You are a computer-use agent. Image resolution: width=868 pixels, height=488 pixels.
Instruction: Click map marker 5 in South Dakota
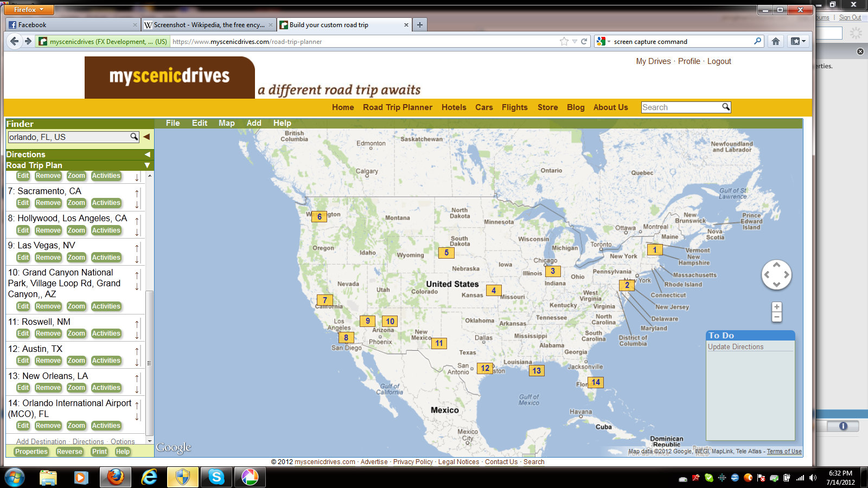(446, 253)
